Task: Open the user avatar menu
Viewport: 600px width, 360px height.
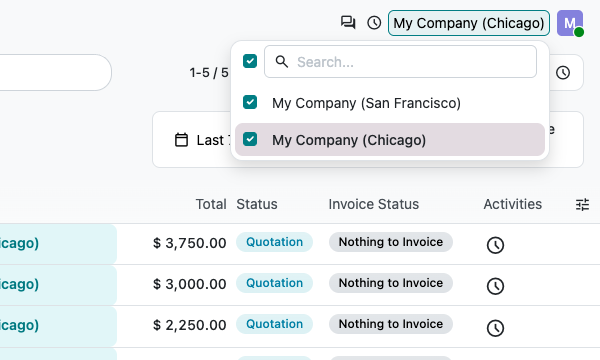Action: (570, 23)
